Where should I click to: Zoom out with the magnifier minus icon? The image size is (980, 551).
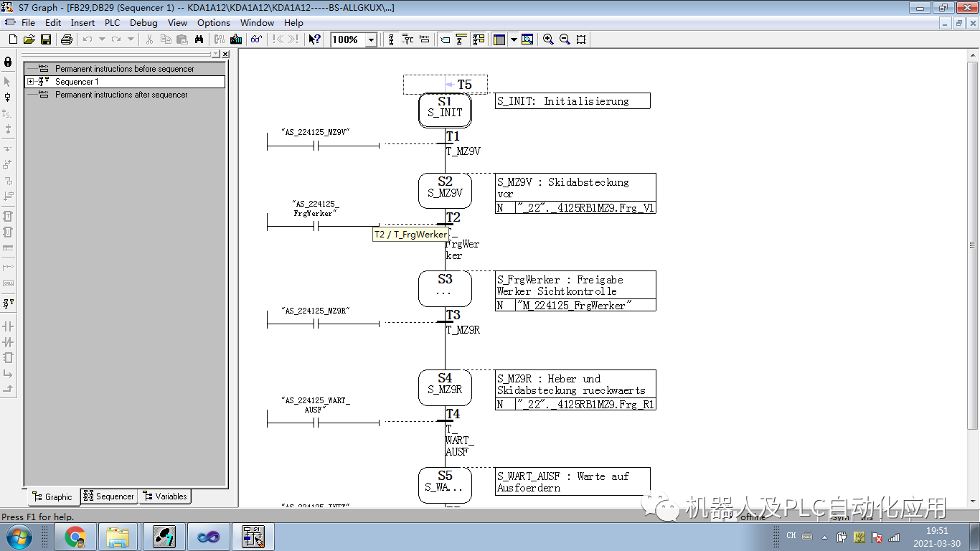565,39
